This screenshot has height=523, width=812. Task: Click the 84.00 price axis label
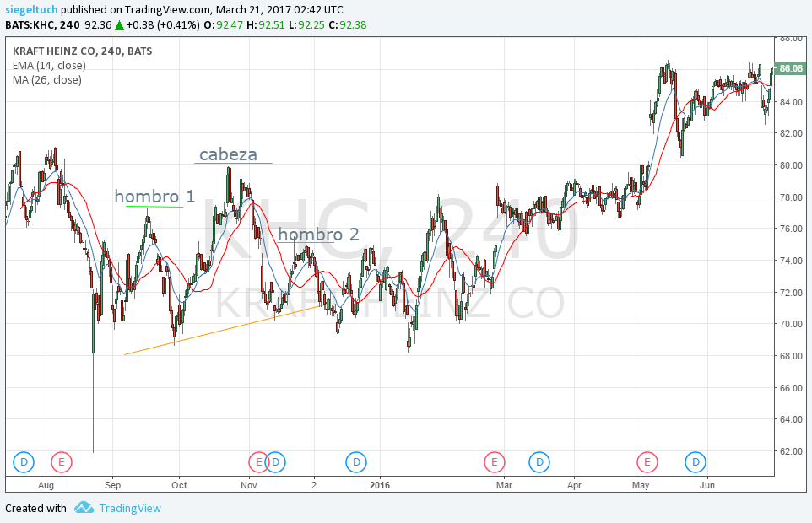[x=791, y=102]
